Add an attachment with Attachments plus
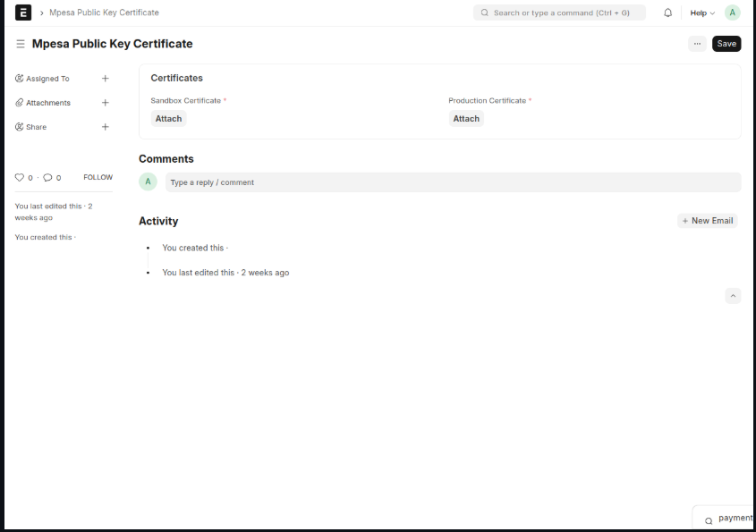Image resolution: width=756 pixels, height=532 pixels. tap(105, 103)
